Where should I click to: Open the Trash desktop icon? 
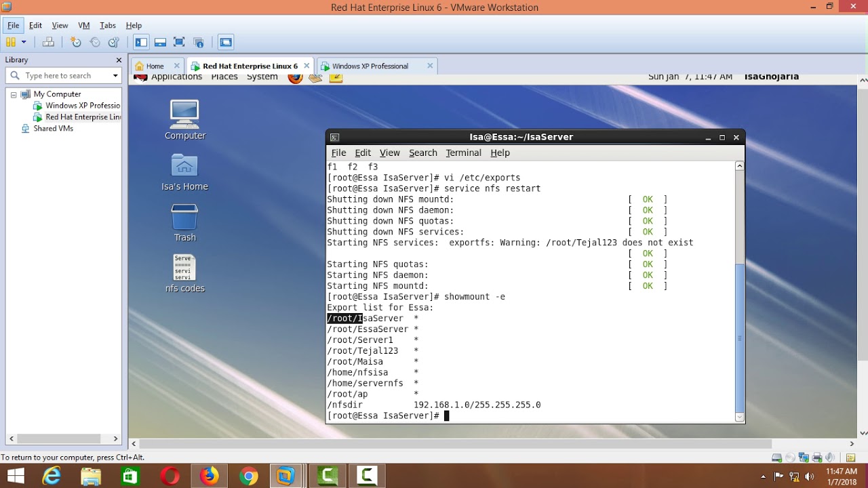184,223
